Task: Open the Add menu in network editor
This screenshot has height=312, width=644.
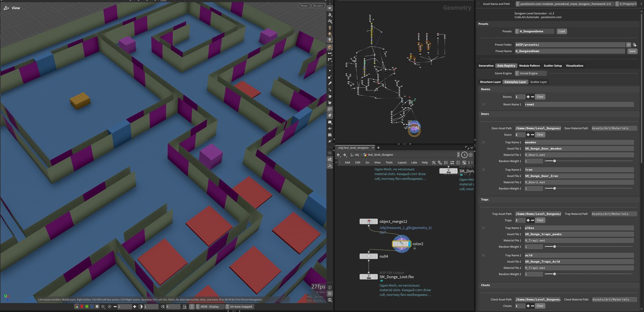Action: coord(347,162)
